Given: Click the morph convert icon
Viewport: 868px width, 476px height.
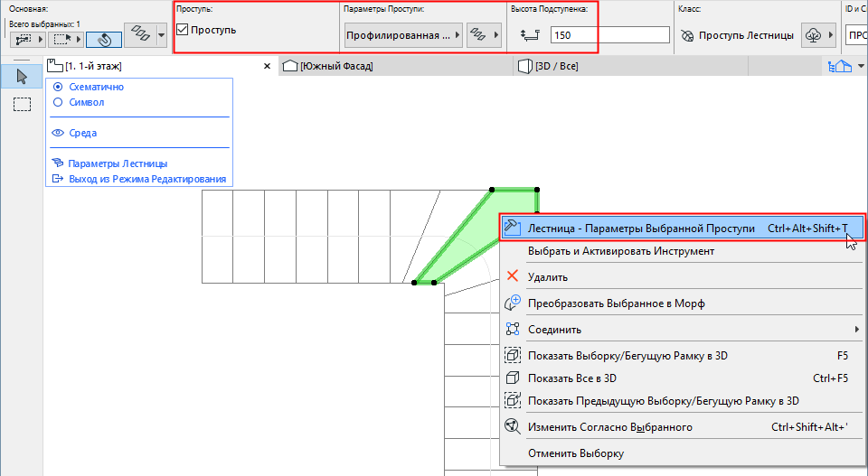Looking at the screenshot, I should (x=513, y=303).
